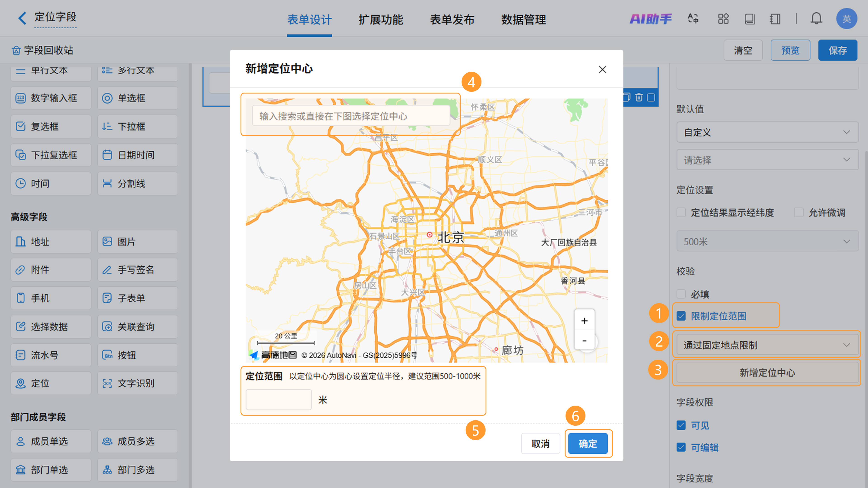
Task: Click the delete trash icon on field
Action: coord(639,97)
